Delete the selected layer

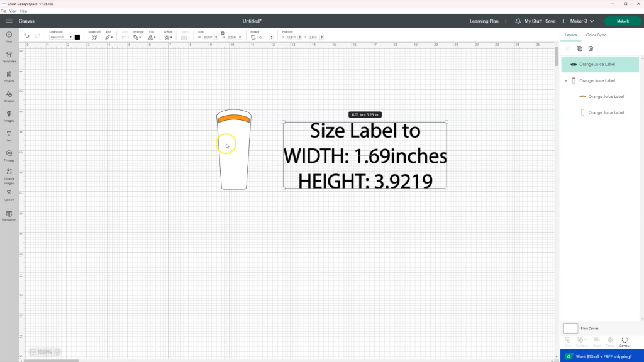click(591, 48)
